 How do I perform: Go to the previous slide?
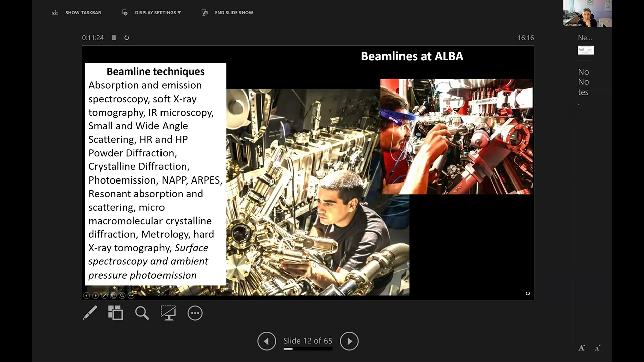point(266,341)
